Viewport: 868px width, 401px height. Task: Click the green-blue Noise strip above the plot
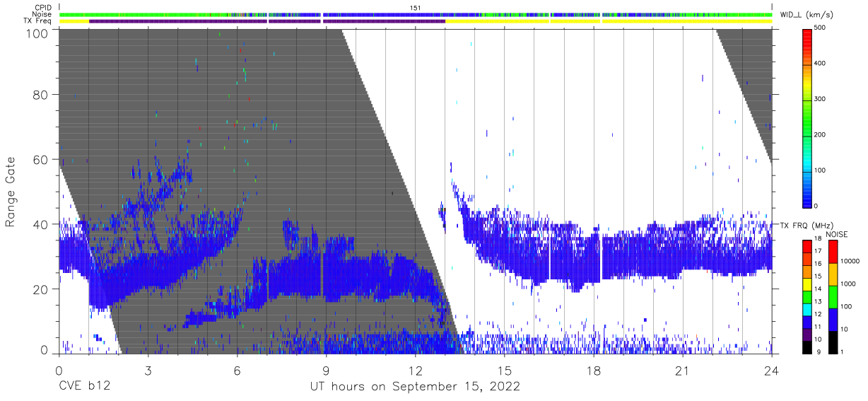click(x=416, y=14)
